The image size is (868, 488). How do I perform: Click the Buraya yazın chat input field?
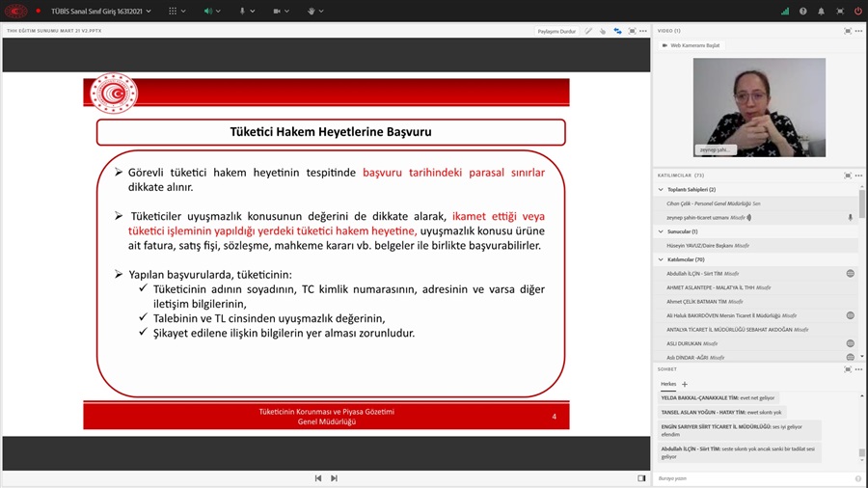coord(754,478)
